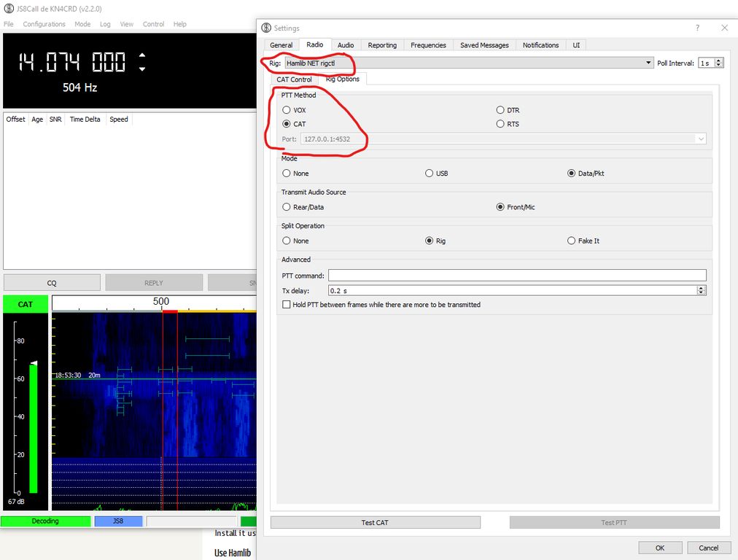738x560 pixels.
Task: Click in the PTT command field
Action: click(x=517, y=276)
